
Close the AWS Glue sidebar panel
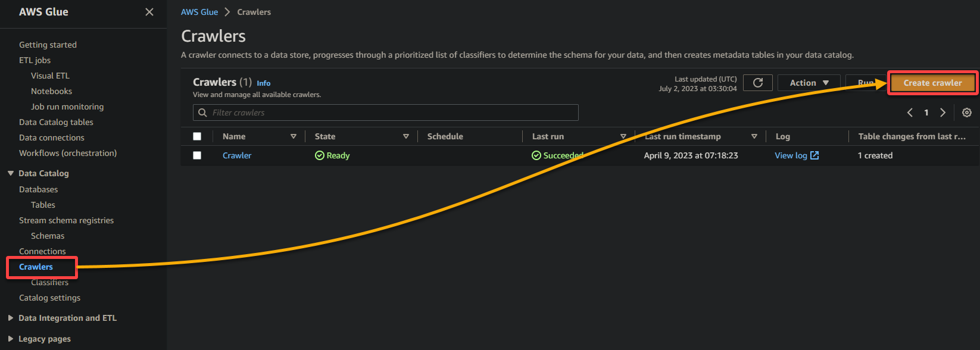click(149, 12)
